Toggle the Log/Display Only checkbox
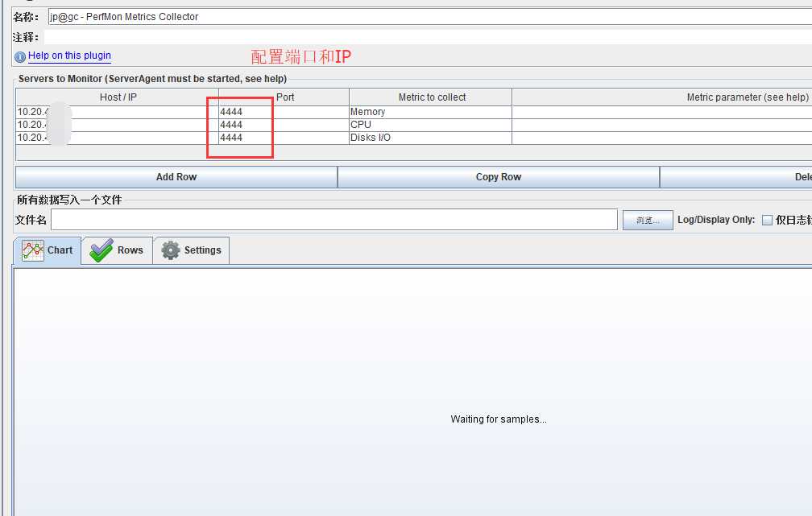Viewport: 812px width, 516px height. (767, 220)
